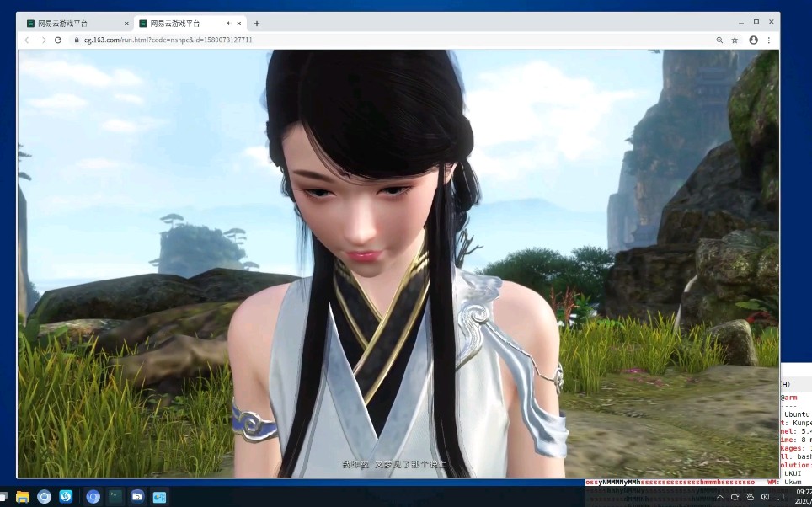Open the blue swirl app in taskbar
The height and width of the screenshot is (507, 812).
pos(67,497)
